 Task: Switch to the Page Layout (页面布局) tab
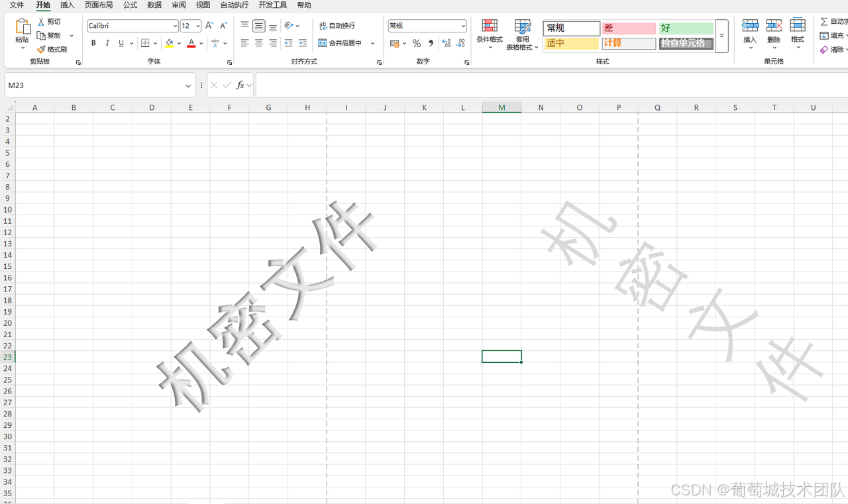(x=99, y=5)
